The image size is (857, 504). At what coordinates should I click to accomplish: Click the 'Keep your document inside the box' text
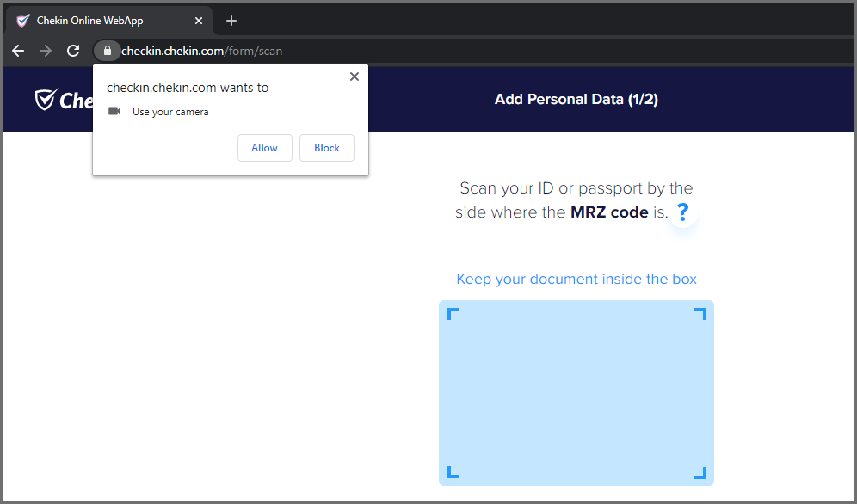point(576,279)
